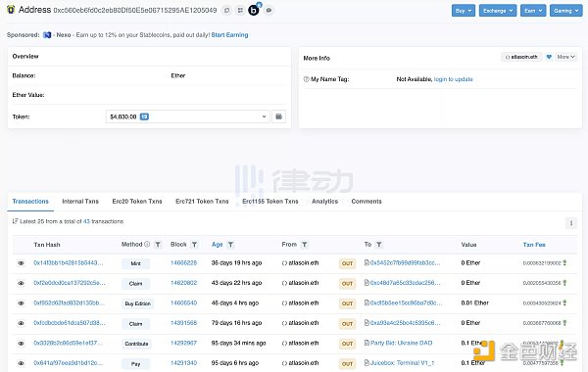
Task: Click the gas fee icon in the Mint row
Action: [x=564, y=263]
